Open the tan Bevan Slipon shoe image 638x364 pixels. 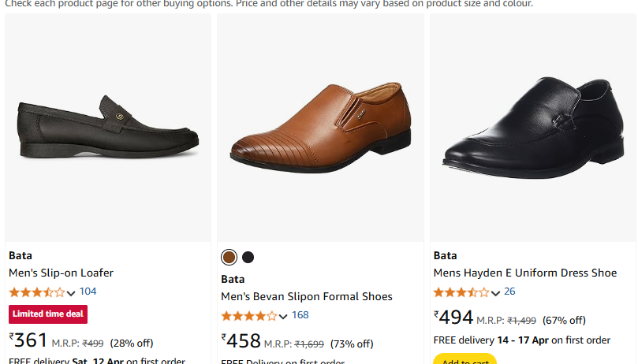coord(321,128)
